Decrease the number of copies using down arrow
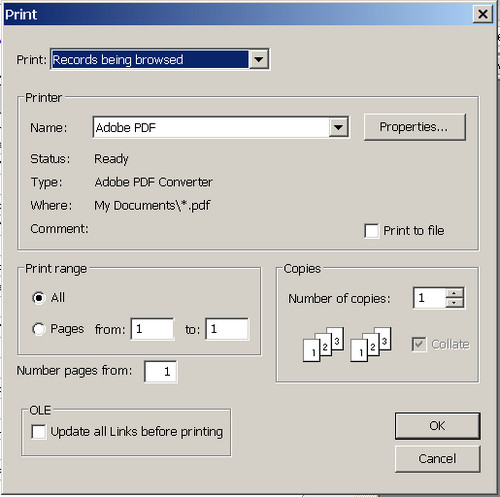500x497 pixels. click(454, 303)
